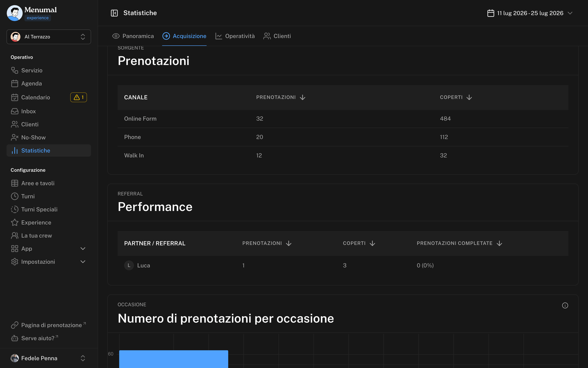Sort channel table by Prenotazioni
The image size is (588, 368).
point(281,97)
